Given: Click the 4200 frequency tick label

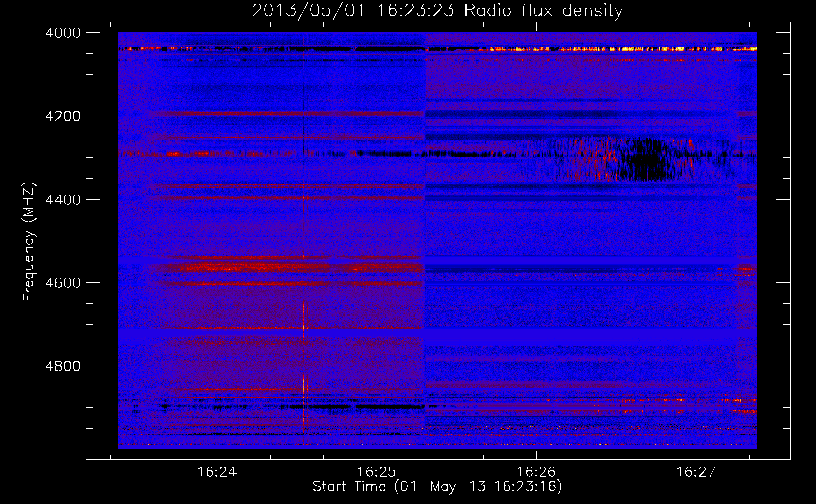Looking at the screenshot, I should [x=63, y=116].
